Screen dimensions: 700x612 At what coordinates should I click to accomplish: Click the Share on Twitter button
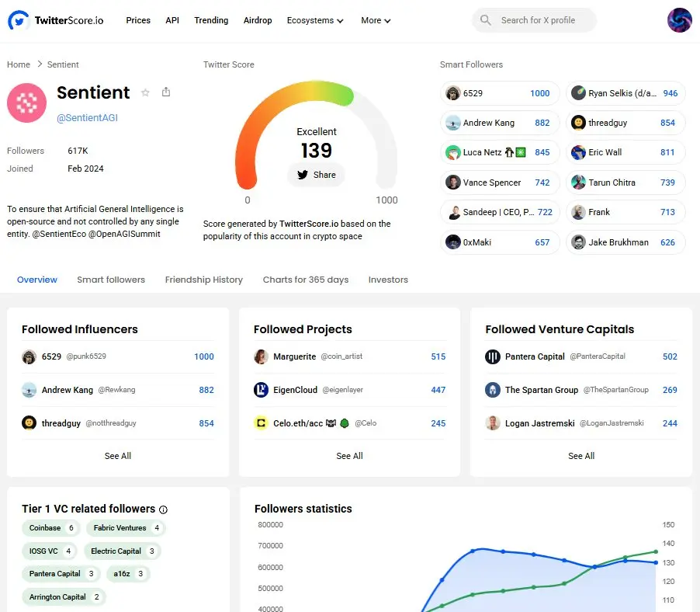tap(317, 175)
